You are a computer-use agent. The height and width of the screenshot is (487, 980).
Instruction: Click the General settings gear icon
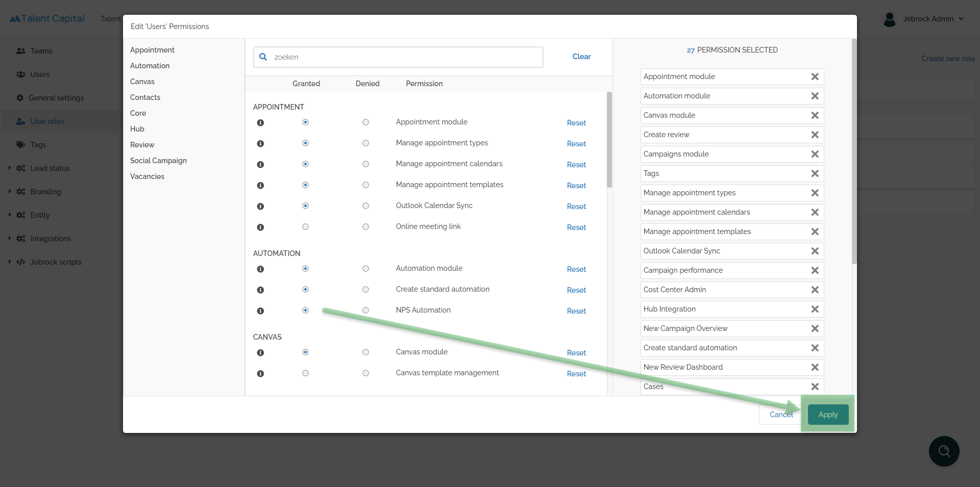click(20, 98)
